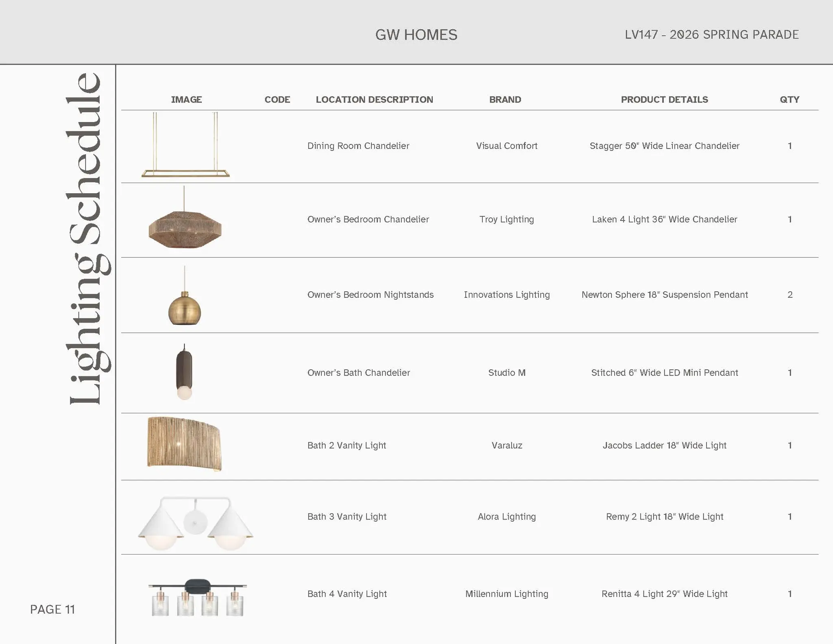Click the Innovations Lighting brand text
This screenshot has width=833, height=644.
click(x=506, y=295)
